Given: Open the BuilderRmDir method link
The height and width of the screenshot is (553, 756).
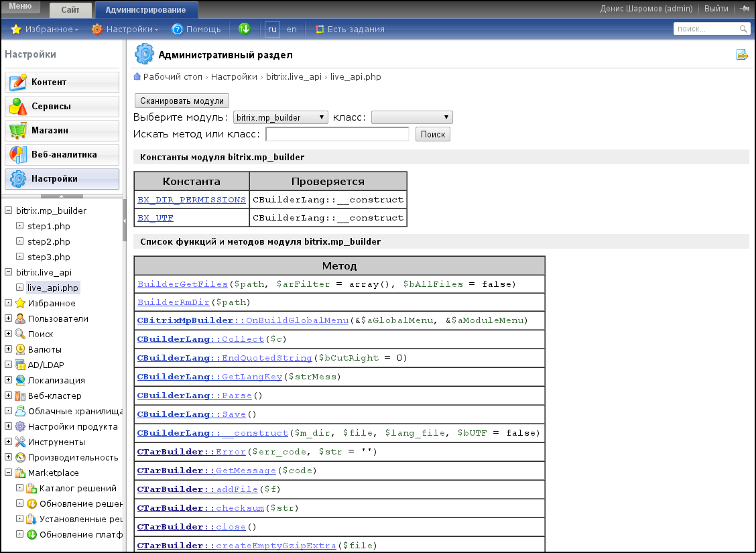Looking at the screenshot, I should coord(173,303).
